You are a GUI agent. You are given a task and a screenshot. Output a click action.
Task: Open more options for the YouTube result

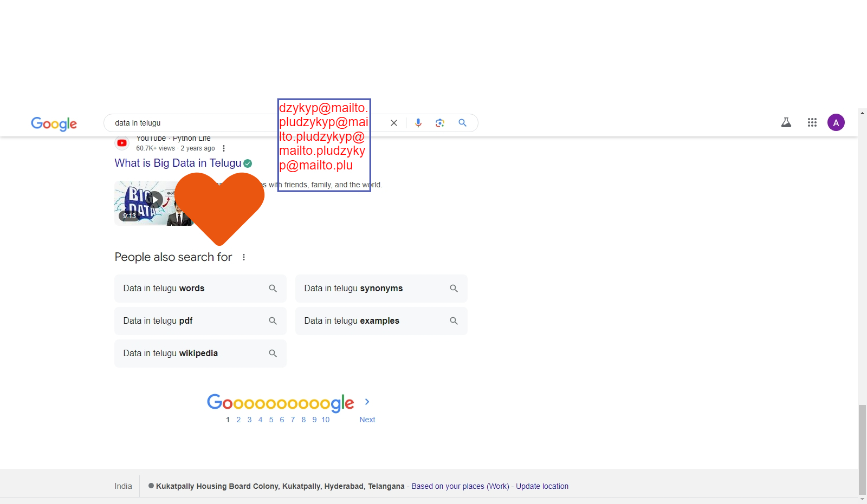pos(224,148)
